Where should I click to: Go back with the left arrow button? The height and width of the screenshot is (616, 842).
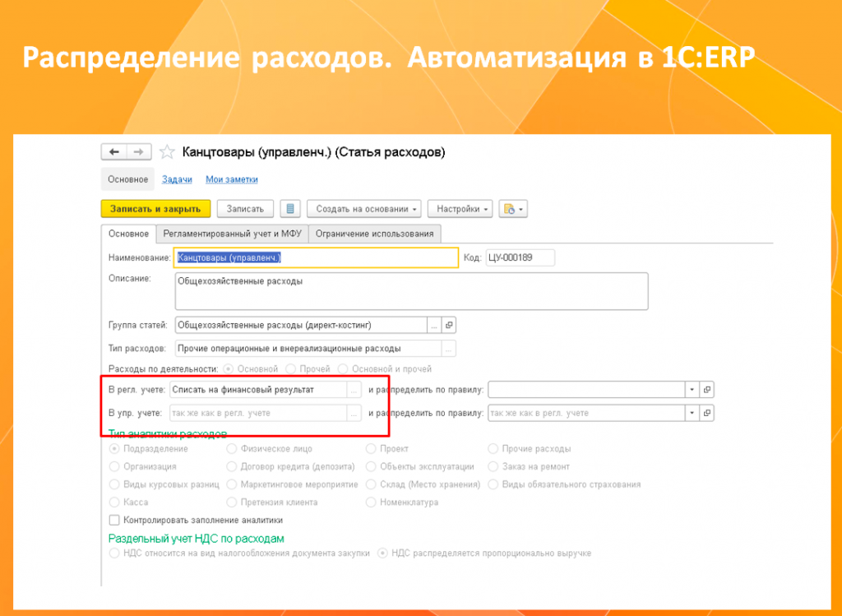click(113, 152)
